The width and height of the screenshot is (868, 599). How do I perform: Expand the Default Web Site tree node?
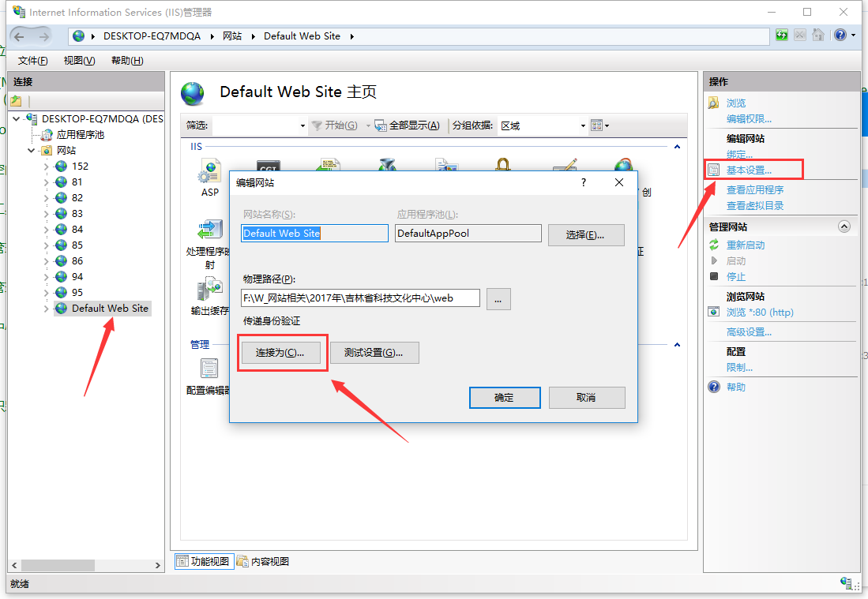point(46,309)
